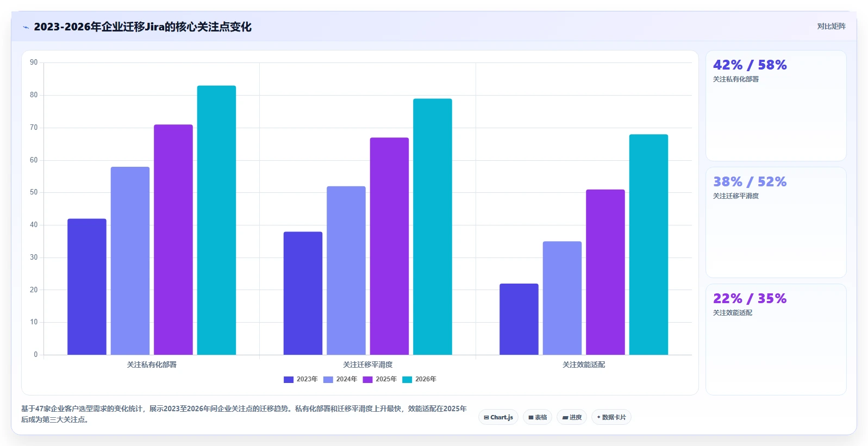The height and width of the screenshot is (446, 868).
Task: Click the 2024年 bar for 关注效能适配
Action: [562, 298]
